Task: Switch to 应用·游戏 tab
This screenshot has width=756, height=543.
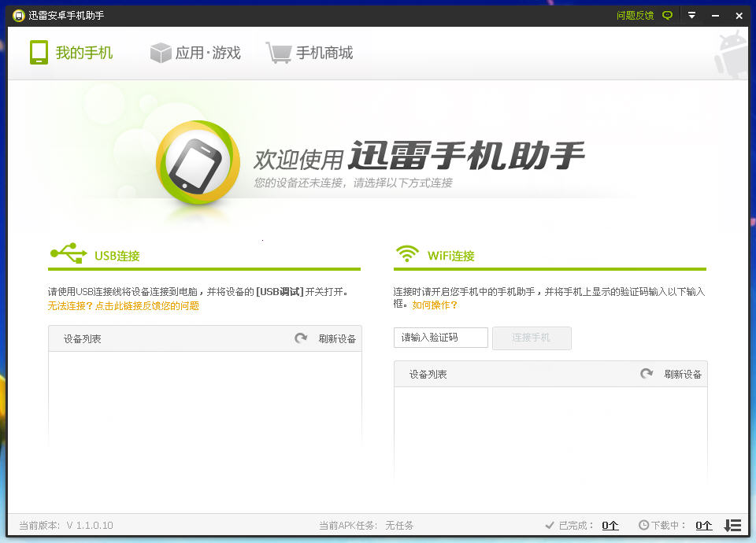Action: coord(208,53)
